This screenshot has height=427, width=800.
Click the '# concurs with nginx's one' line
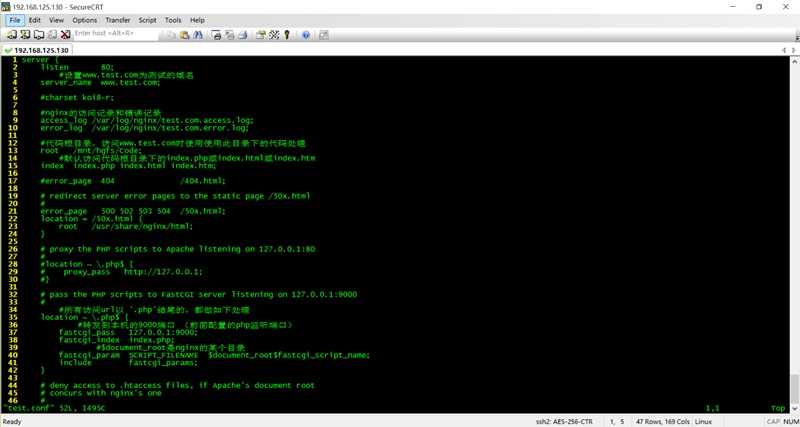tap(101, 393)
